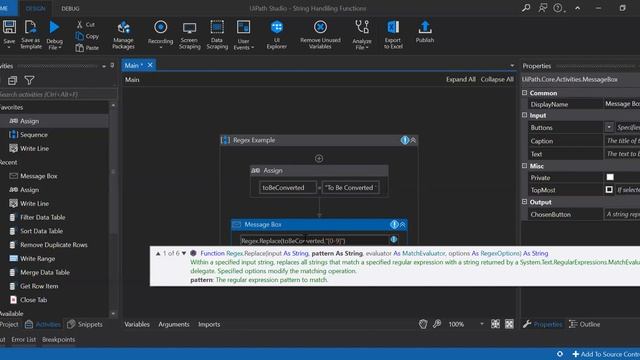Open the Variables panel
640x360 pixels.
(x=137, y=324)
